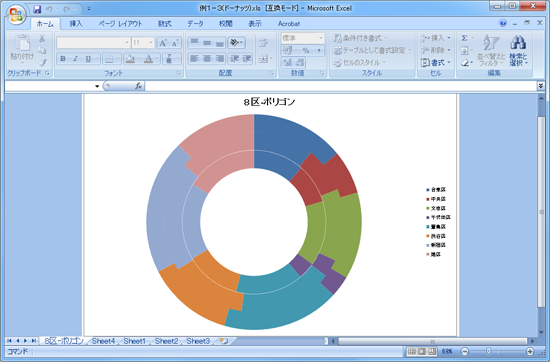
Task: Click the zoom slider handle
Action: click(488, 351)
